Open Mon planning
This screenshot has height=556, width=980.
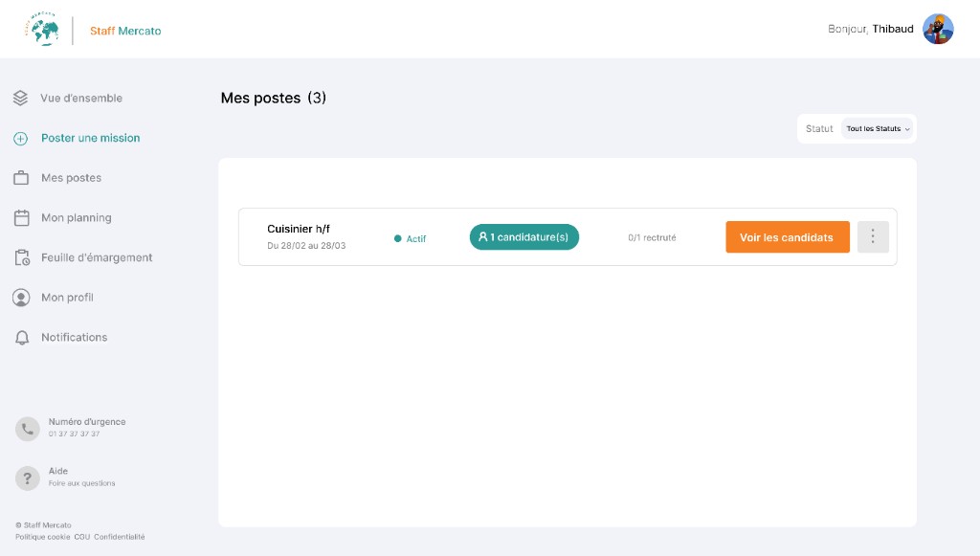77,218
